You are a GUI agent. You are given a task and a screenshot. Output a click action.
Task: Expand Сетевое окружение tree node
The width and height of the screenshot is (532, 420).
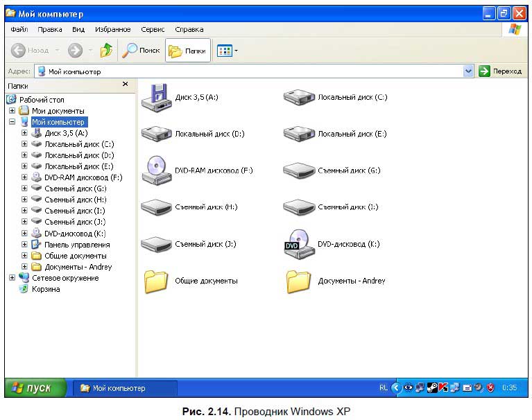pos(12,278)
